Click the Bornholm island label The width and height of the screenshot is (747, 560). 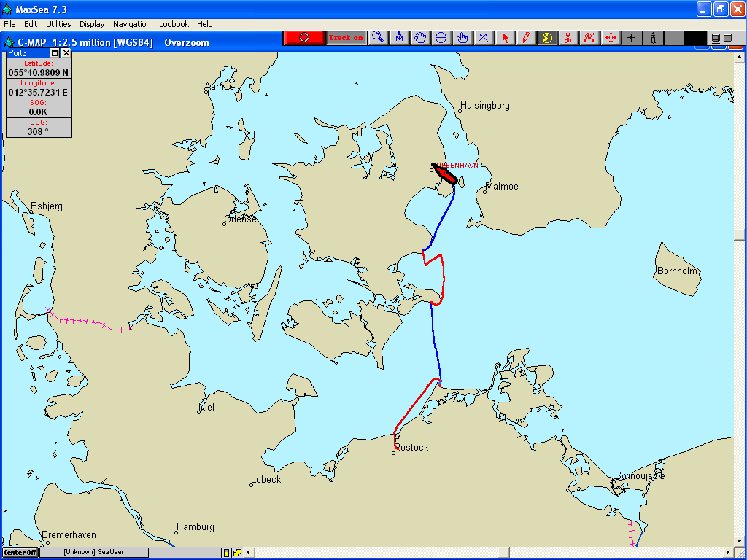(x=678, y=271)
